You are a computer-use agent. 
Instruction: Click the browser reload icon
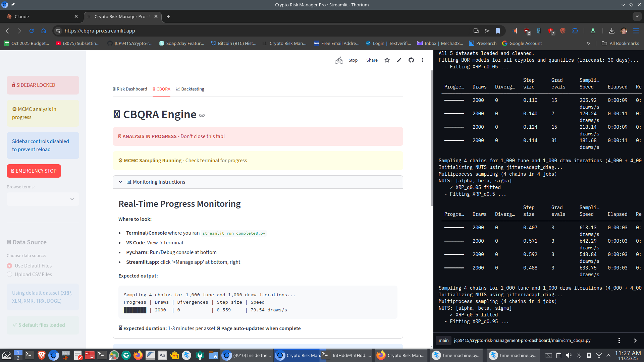click(32, 31)
